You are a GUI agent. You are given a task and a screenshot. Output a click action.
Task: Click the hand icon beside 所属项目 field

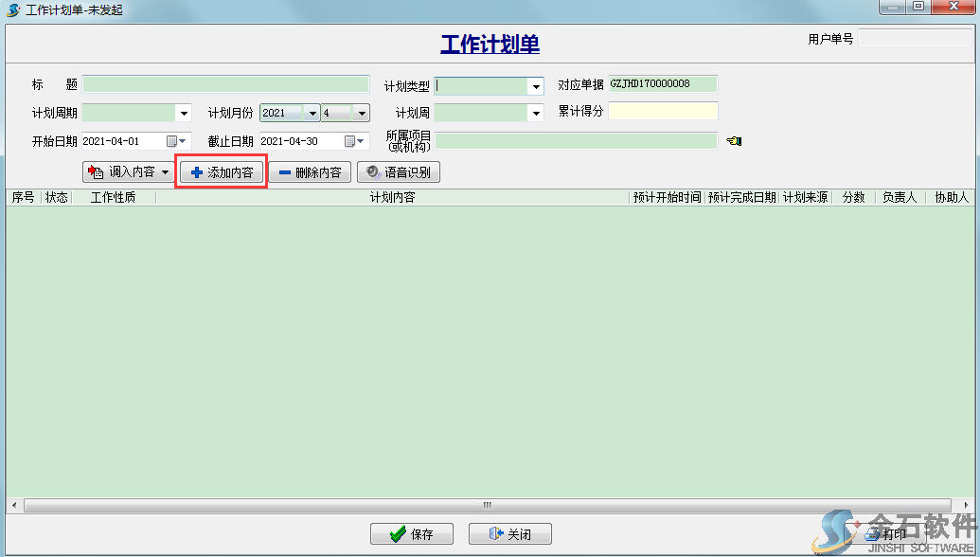coord(731,140)
